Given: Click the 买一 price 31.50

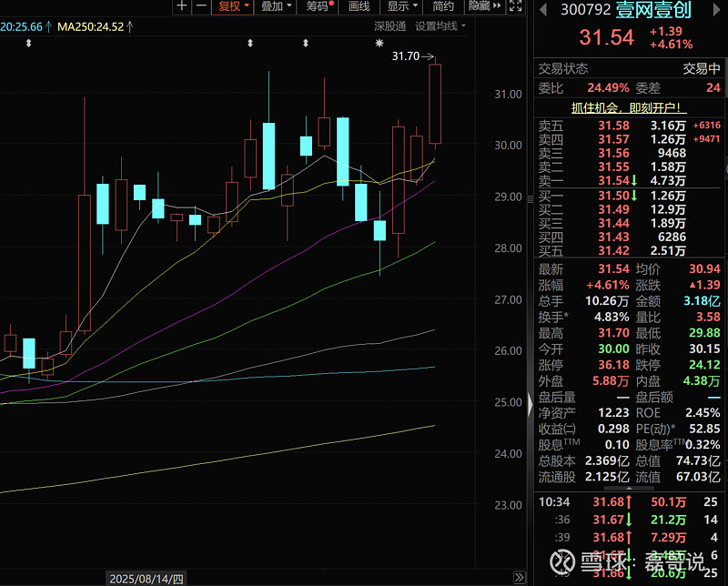Looking at the screenshot, I should tap(613, 196).
